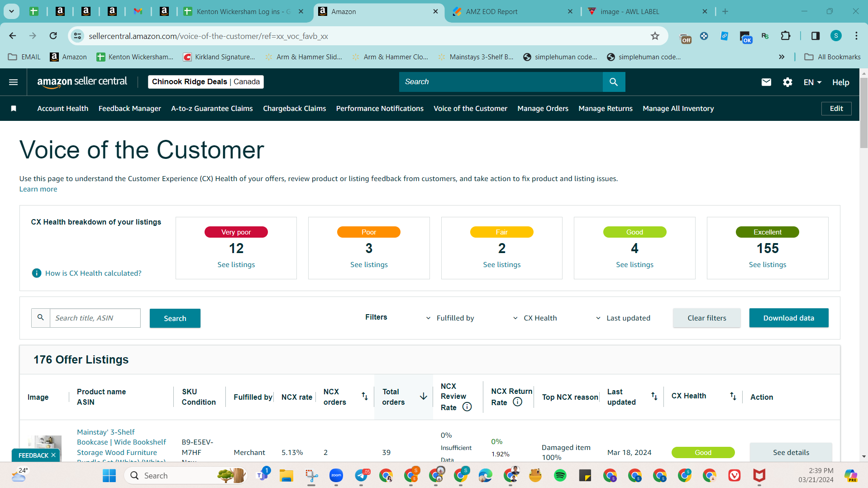This screenshot has height=488, width=868.
Task: Launch Spotify from the taskbar
Action: 560,475
